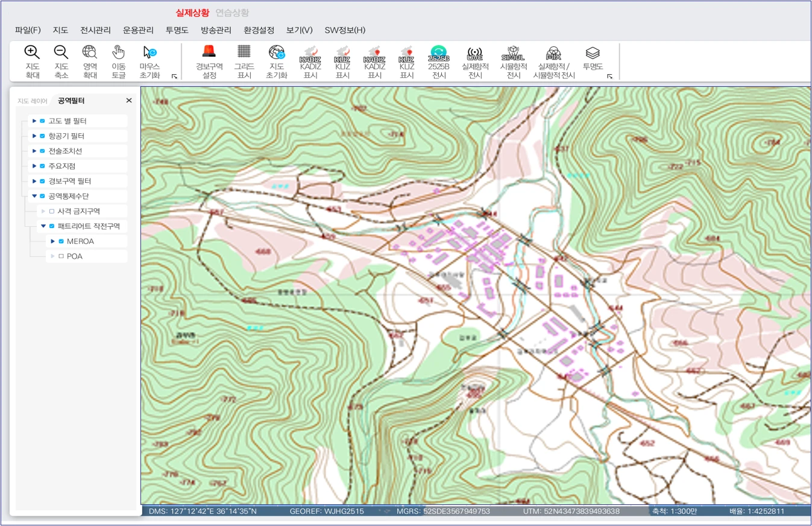Open the 운용관리 menu
812x526 pixels.
coord(138,30)
